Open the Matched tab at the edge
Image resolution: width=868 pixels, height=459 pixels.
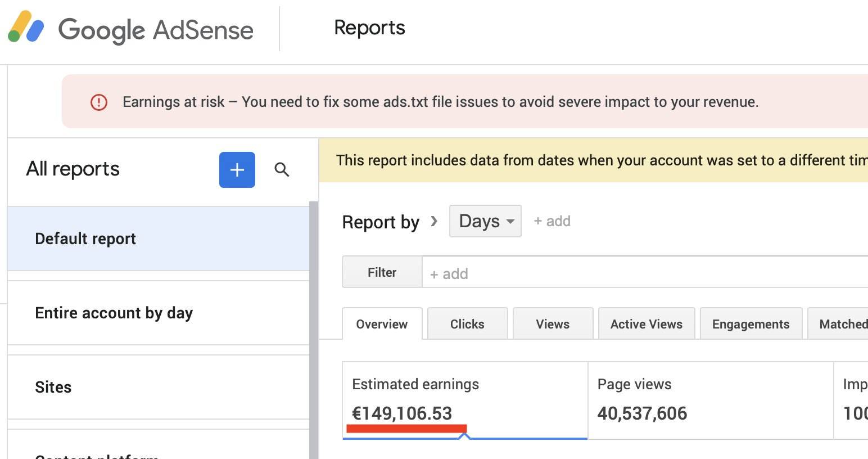(838, 324)
